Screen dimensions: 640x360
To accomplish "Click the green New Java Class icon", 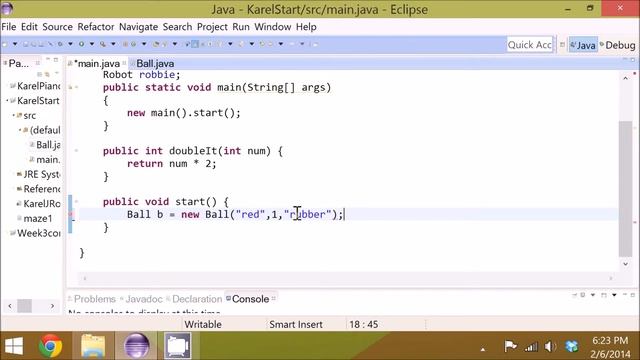I will pyautogui.click(x=133, y=44).
